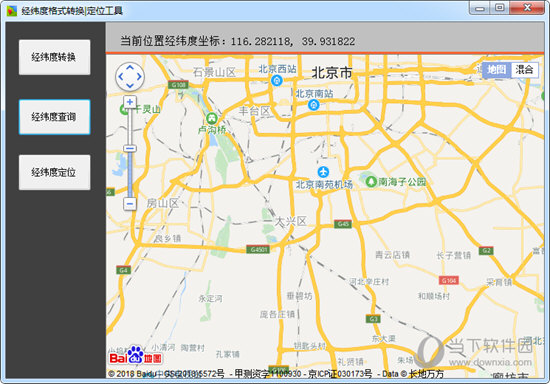Click the Baidu 地图 logo
This screenshot has width=550, height=384.
pos(136,355)
